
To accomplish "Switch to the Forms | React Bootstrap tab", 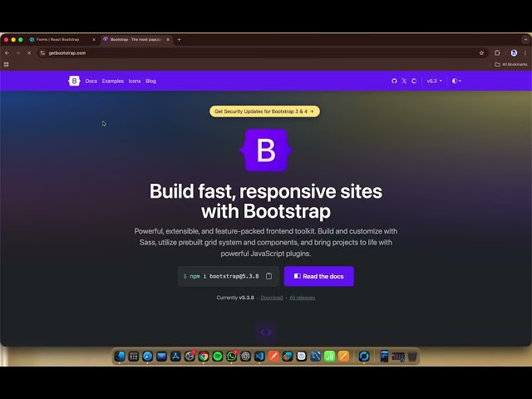I will (x=62, y=40).
